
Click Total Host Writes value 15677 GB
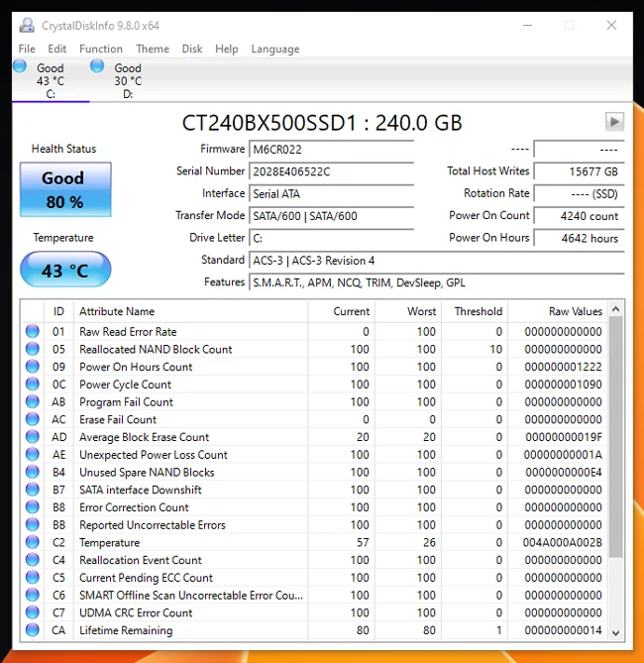click(x=579, y=171)
